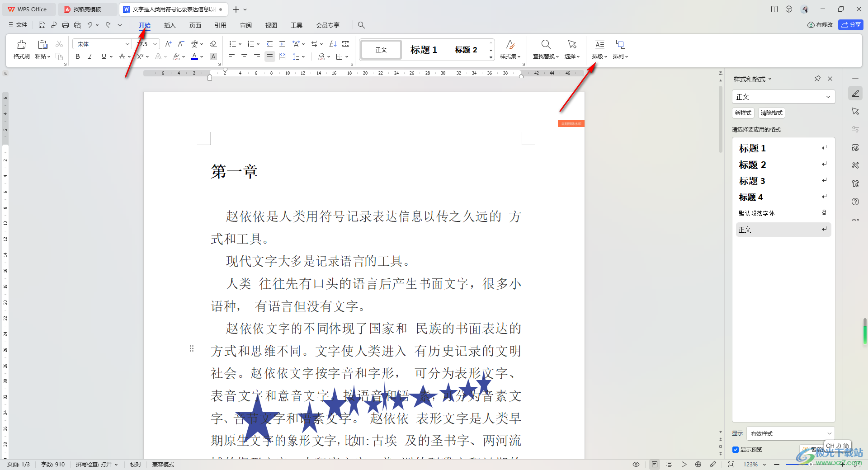Image resolution: width=868 pixels, height=470 pixels.
Task: Center align the paragraph
Action: point(244,56)
